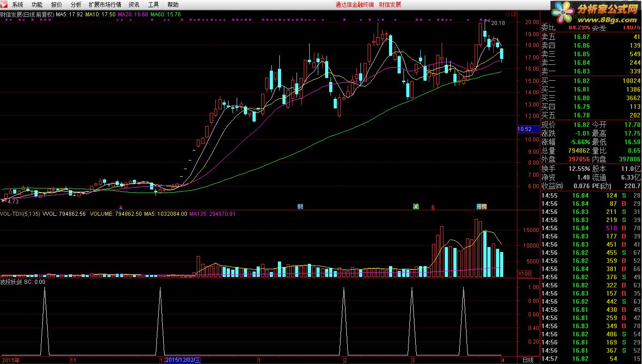The width and height of the screenshot is (642, 364).
Task: Click the 4.73 low price label
Action: click(13, 202)
